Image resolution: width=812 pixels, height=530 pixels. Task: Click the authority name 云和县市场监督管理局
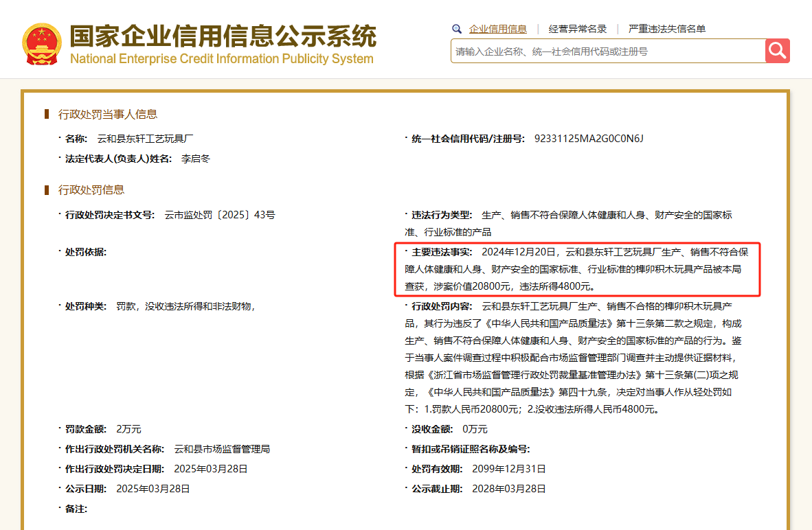(x=222, y=449)
